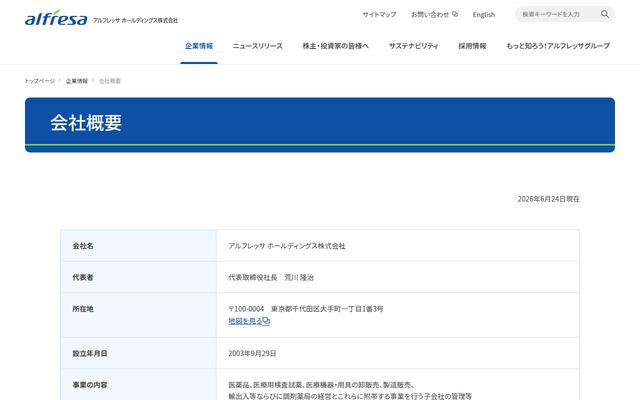The width and height of the screenshot is (640, 400).
Task: Open the 企業情報 navigation tab
Action: [199, 46]
